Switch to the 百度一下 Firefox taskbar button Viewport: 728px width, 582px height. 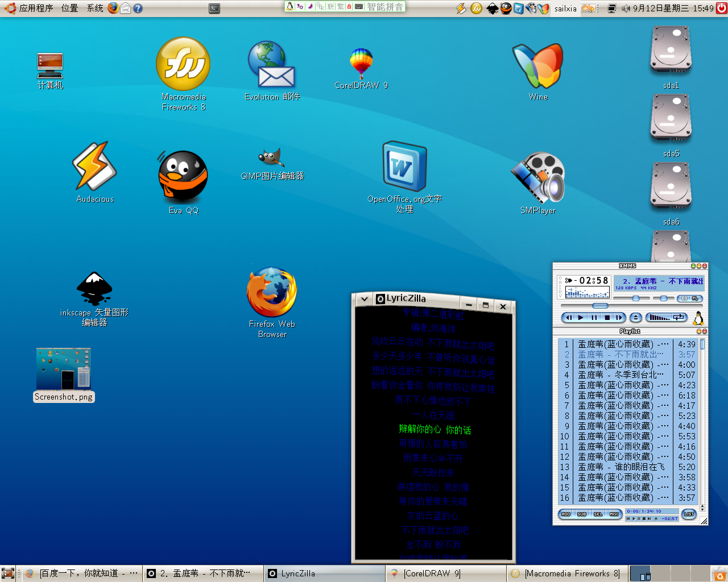pyautogui.click(x=82, y=573)
